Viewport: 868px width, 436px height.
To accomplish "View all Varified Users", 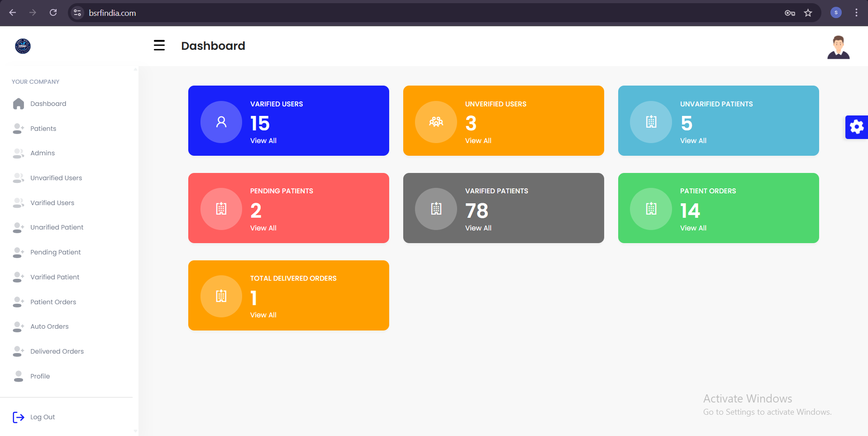I will point(263,141).
